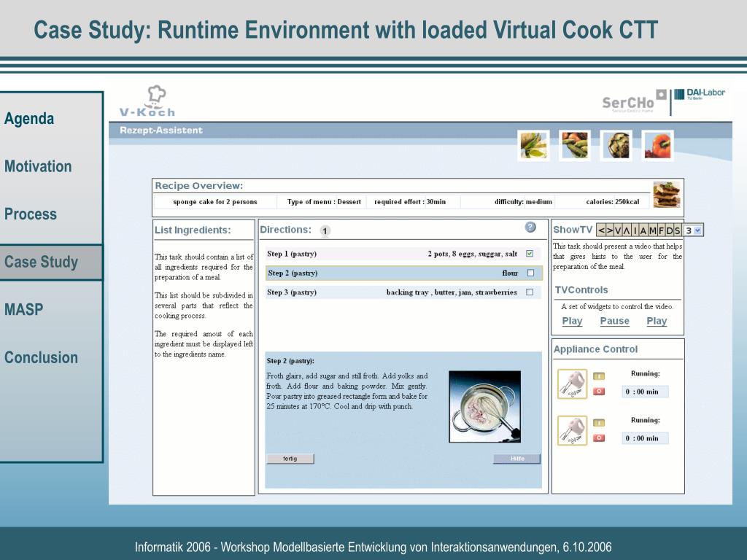Click the V-Koch chef hat logo
This screenshot has width=747, height=560.
pyautogui.click(x=147, y=101)
